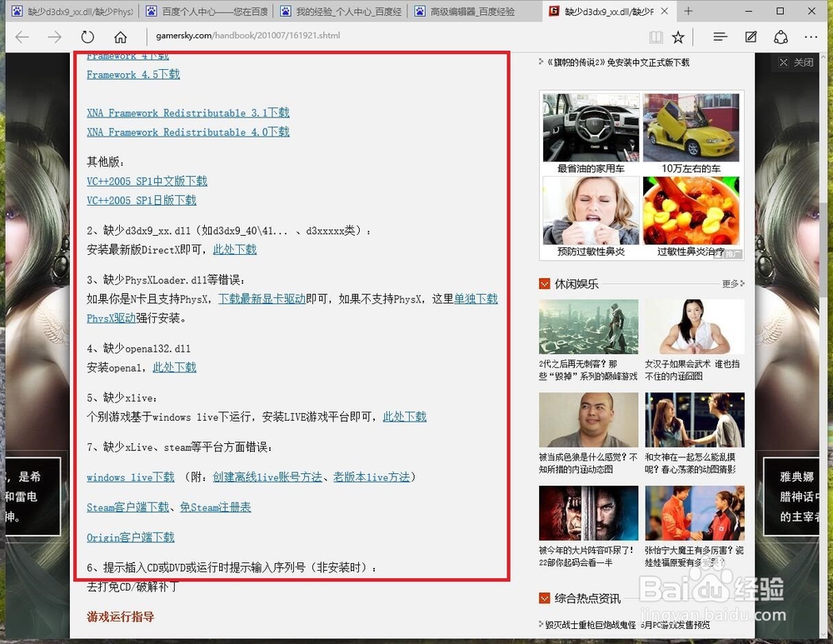The image size is (833, 644).
Task: Expand 更多 in 休闲娱乐 section
Action: 733,283
